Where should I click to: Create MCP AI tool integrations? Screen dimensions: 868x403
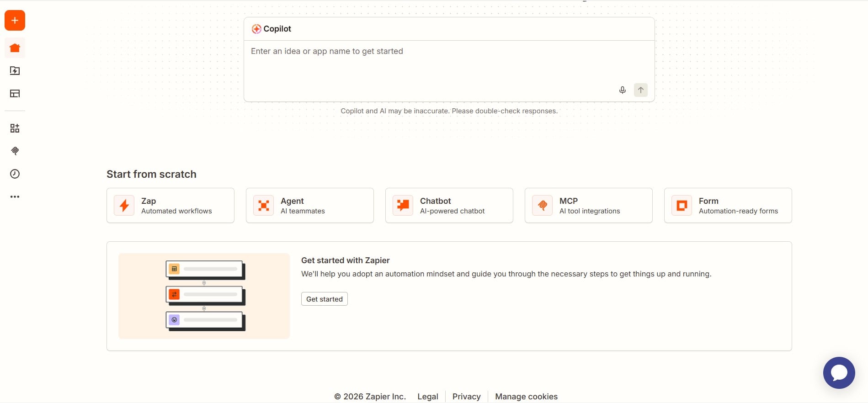pyautogui.click(x=589, y=206)
